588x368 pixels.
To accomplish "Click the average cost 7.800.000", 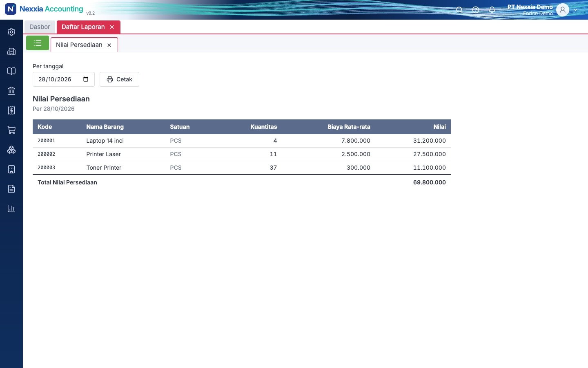I will click(x=356, y=141).
